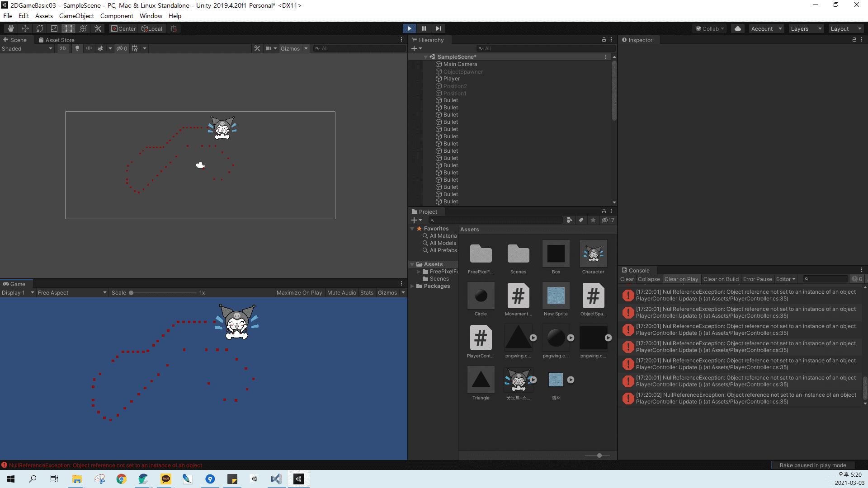Viewport: 868px width, 488px height.
Task: Click the Stats button in Game view
Action: click(x=367, y=292)
